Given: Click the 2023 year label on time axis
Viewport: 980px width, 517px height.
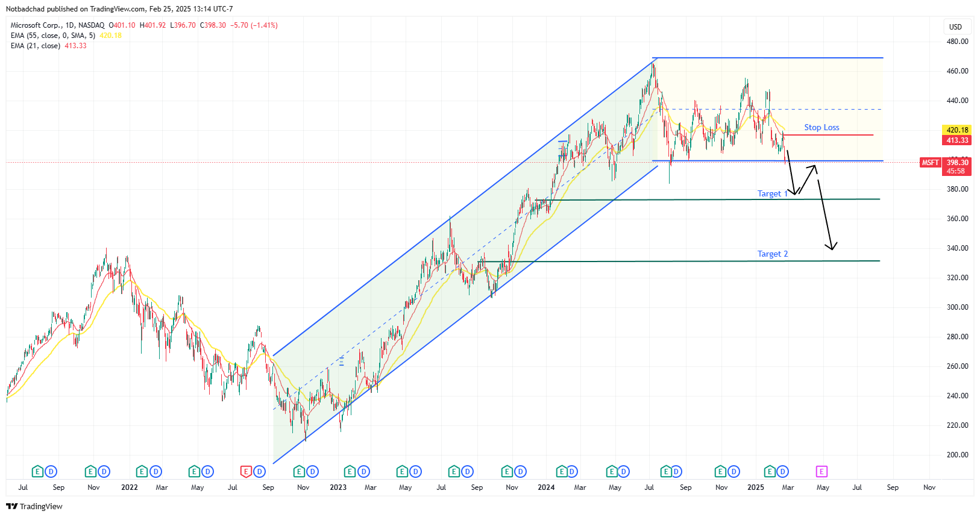Looking at the screenshot, I should [338, 487].
